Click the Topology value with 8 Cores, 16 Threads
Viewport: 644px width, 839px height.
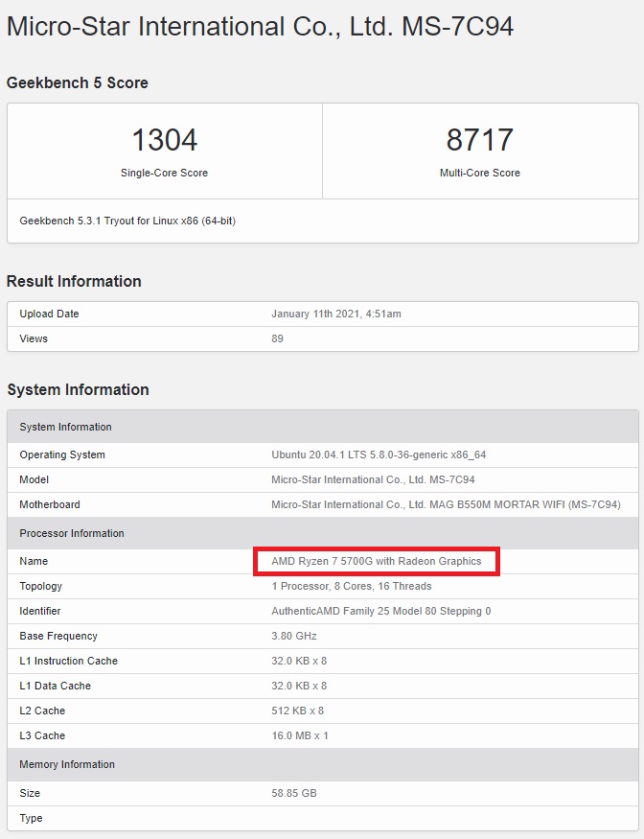coord(352,586)
